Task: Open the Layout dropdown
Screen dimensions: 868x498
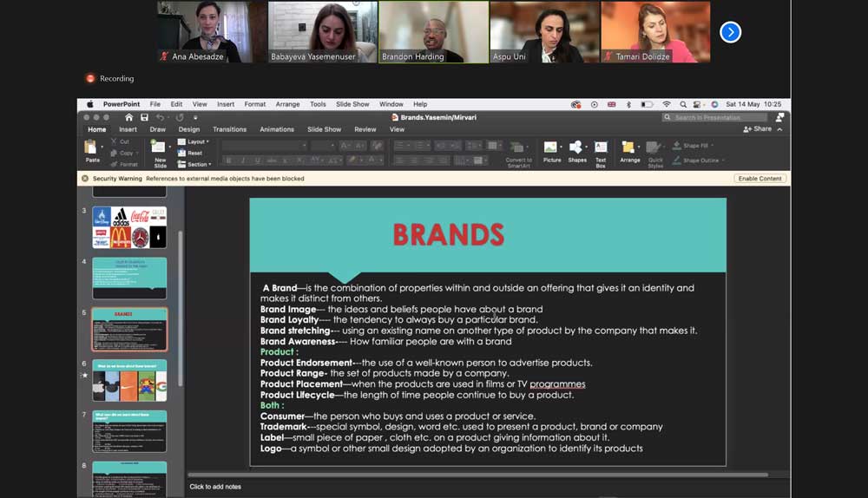Action: pos(194,141)
